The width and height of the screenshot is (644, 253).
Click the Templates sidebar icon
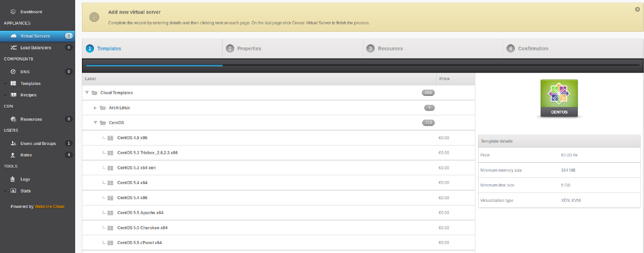(13, 83)
